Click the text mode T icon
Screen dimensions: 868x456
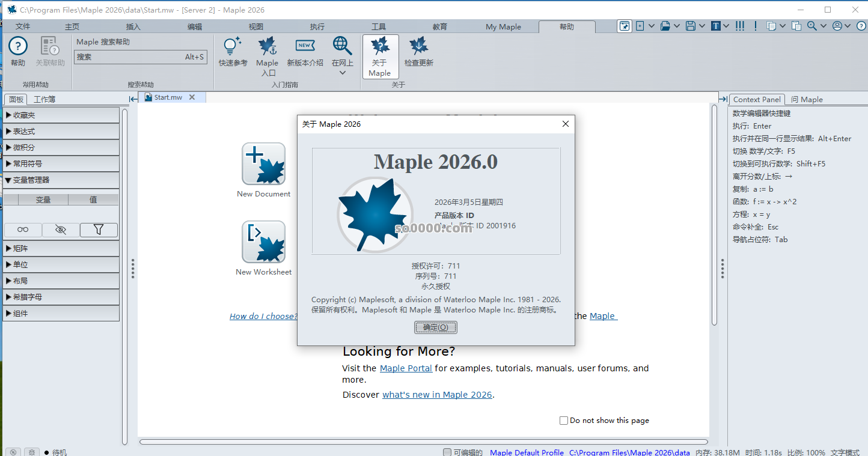[x=716, y=26]
